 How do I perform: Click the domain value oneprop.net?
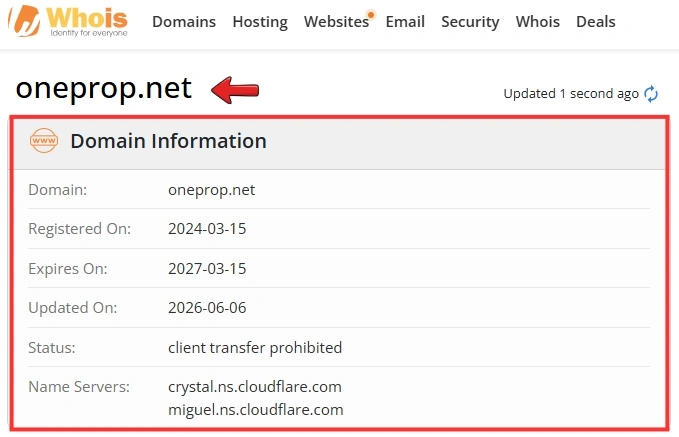(211, 190)
